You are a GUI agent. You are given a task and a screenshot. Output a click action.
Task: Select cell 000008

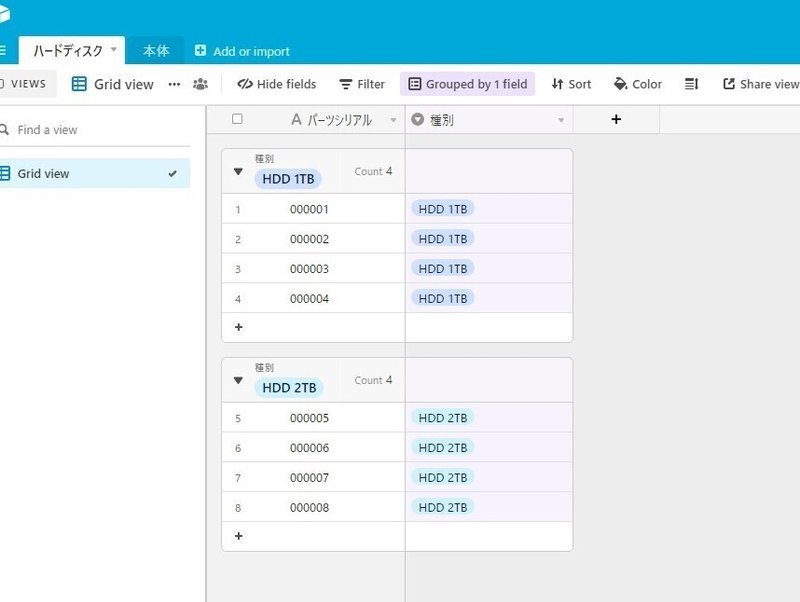(309, 508)
